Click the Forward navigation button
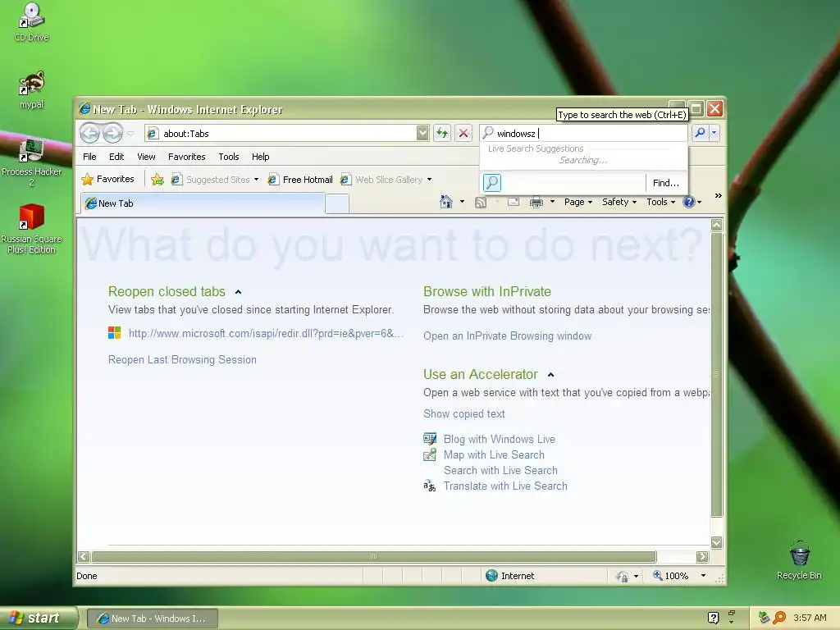 pos(112,133)
